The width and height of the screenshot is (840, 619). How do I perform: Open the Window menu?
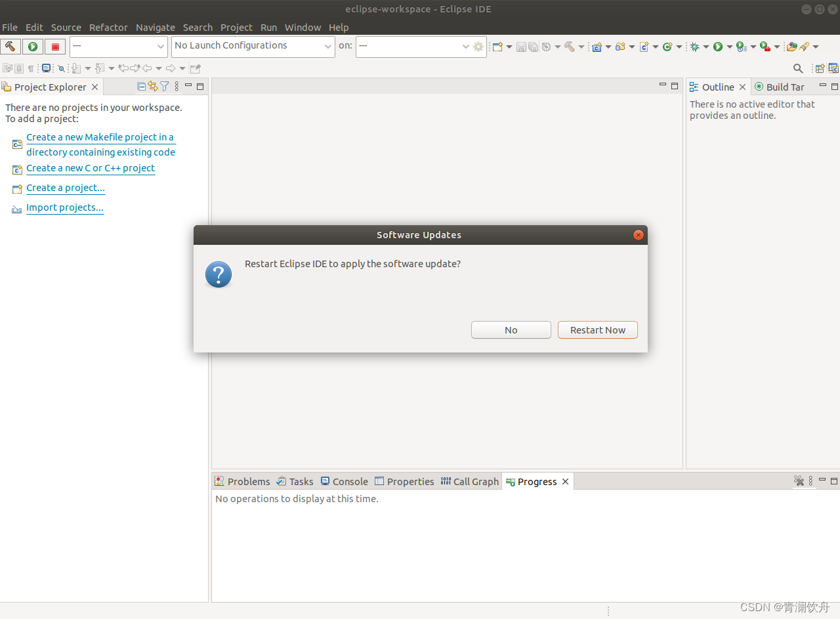pyautogui.click(x=303, y=28)
